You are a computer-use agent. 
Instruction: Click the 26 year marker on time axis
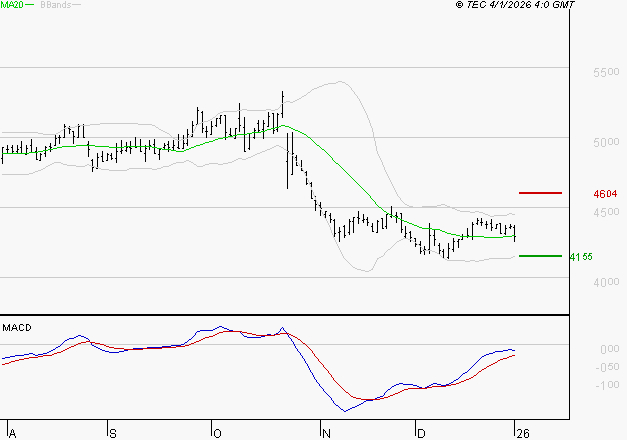click(x=523, y=434)
